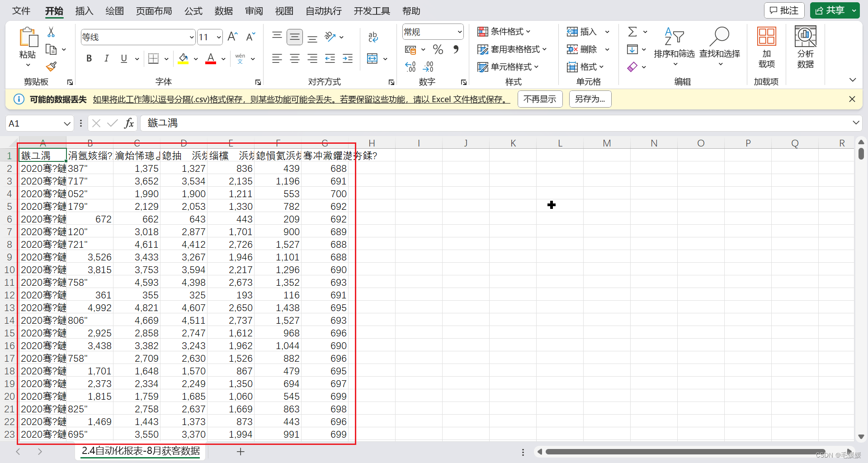The width and height of the screenshot is (868, 463).
Task: Click the Clear eraser icon
Action: point(632,67)
